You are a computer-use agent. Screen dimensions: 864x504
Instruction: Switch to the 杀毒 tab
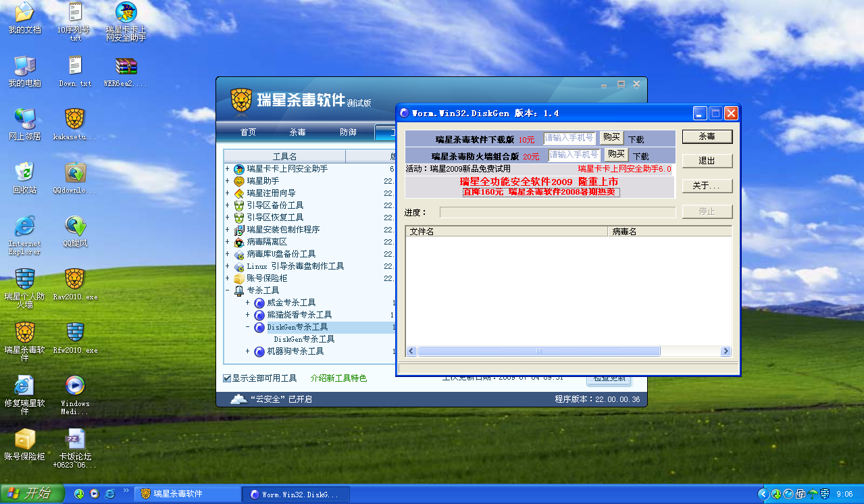tap(298, 132)
